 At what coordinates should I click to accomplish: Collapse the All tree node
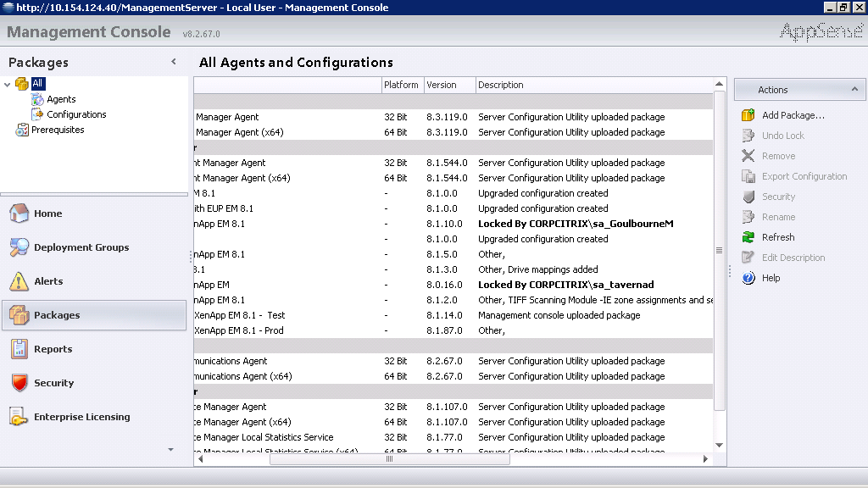pos(8,84)
